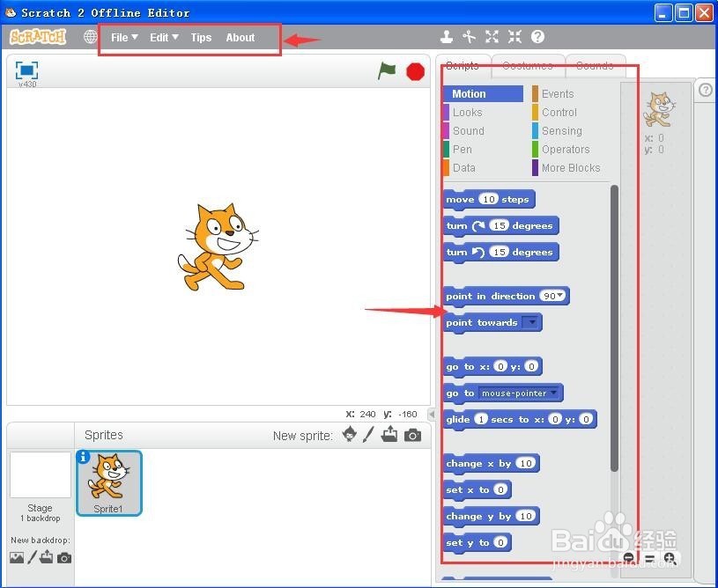Select the Pen block category
Image resolution: width=718 pixels, height=588 pixels.
click(483, 149)
